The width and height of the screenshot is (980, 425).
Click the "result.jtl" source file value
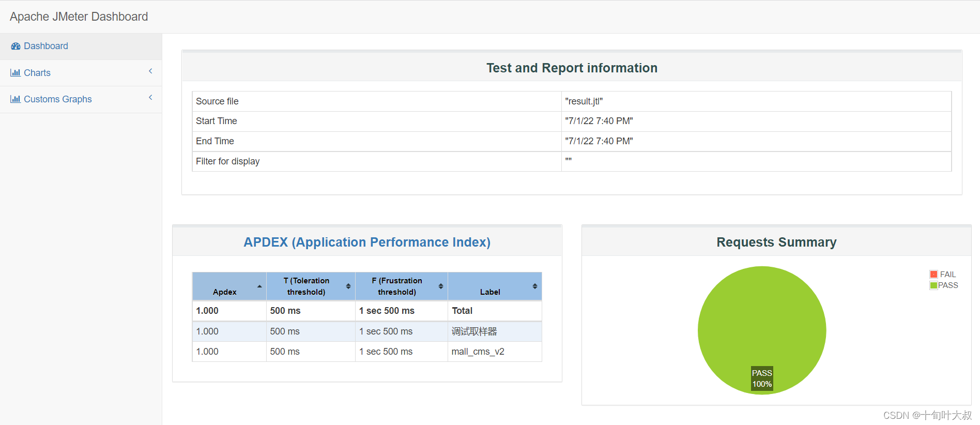(x=584, y=101)
